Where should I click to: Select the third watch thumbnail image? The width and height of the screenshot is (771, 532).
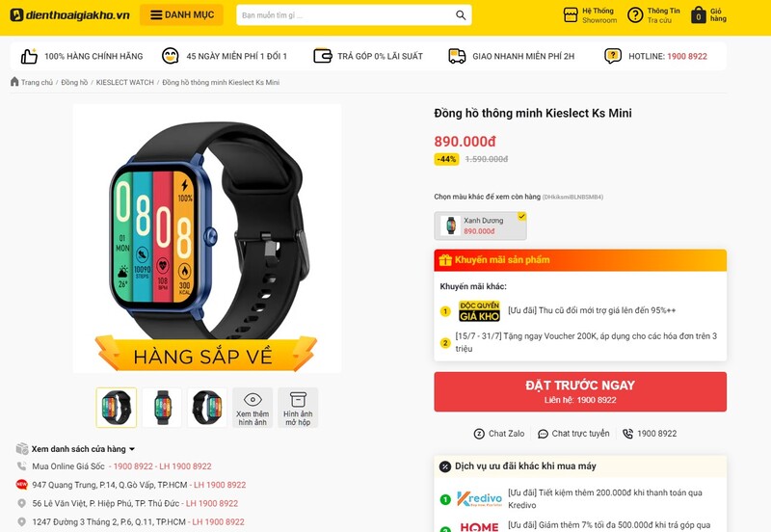tap(207, 407)
